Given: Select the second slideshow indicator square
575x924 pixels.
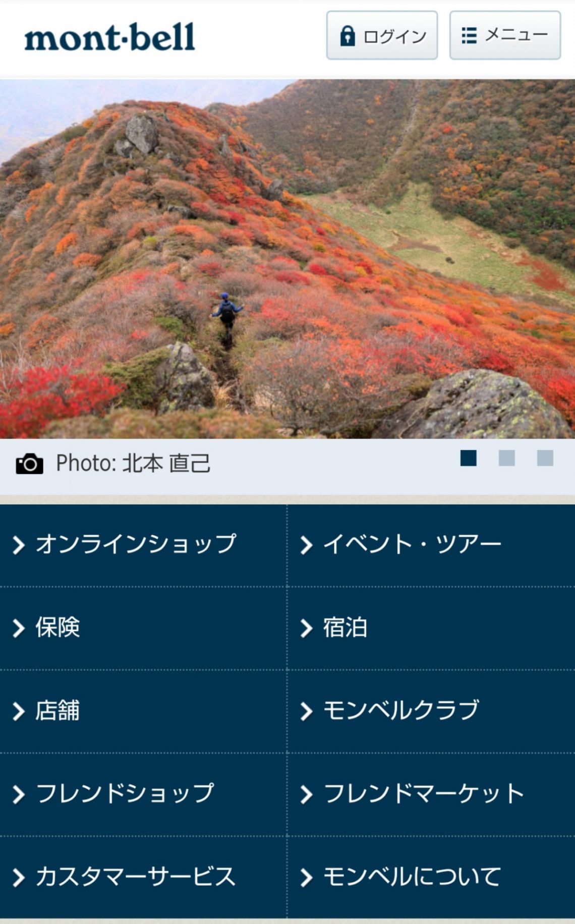Looking at the screenshot, I should coord(507,458).
